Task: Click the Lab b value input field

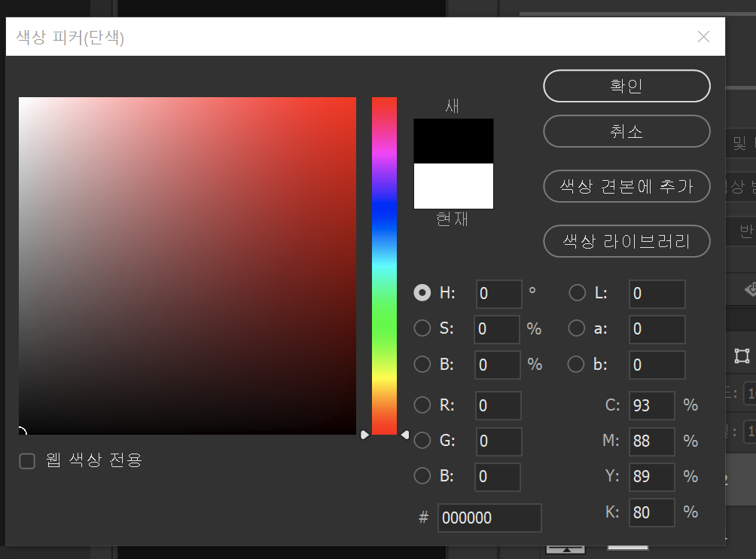Action: (x=657, y=365)
